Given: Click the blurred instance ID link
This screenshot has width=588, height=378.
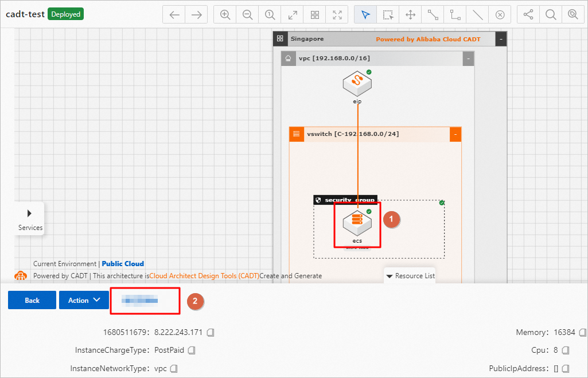Looking at the screenshot, I should pos(139,300).
